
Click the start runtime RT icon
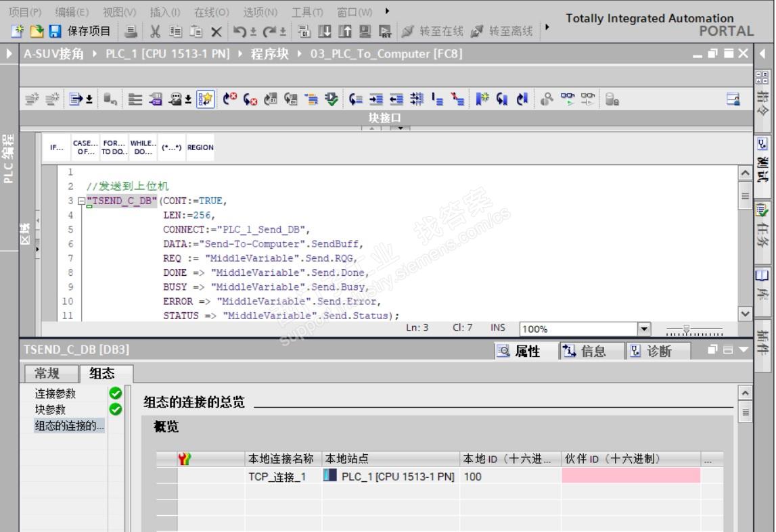coord(385,32)
